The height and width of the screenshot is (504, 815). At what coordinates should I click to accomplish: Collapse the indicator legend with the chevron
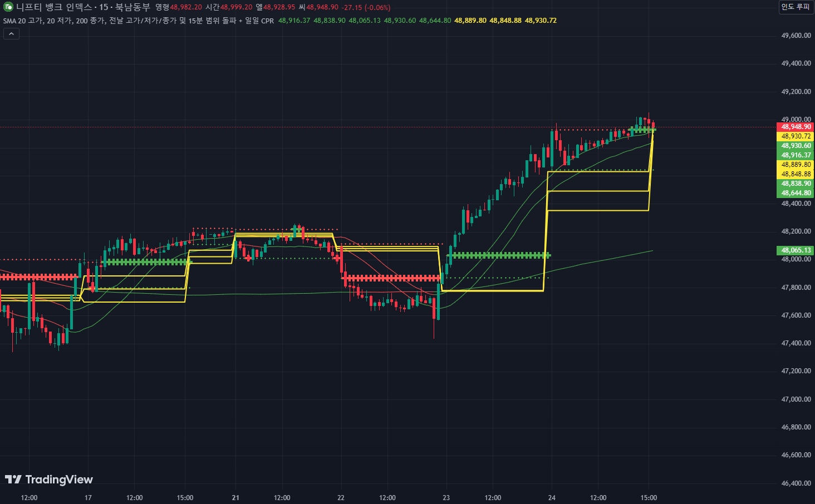11,34
